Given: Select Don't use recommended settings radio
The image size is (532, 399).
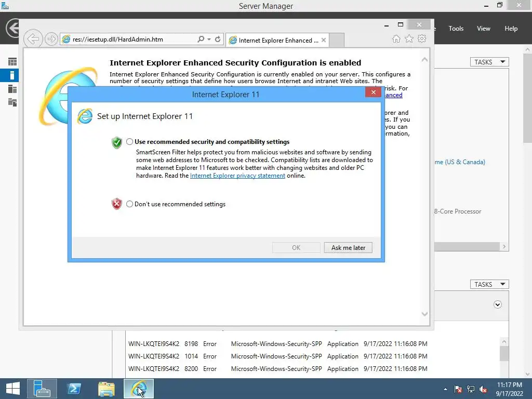Looking at the screenshot, I should point(129,204).
